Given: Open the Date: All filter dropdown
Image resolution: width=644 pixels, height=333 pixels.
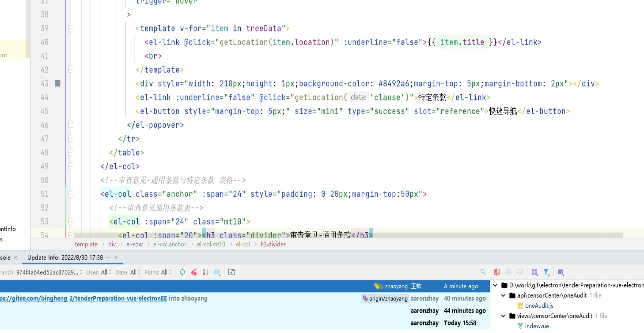Looking at the screenshot, I should (x=128, y=272).
